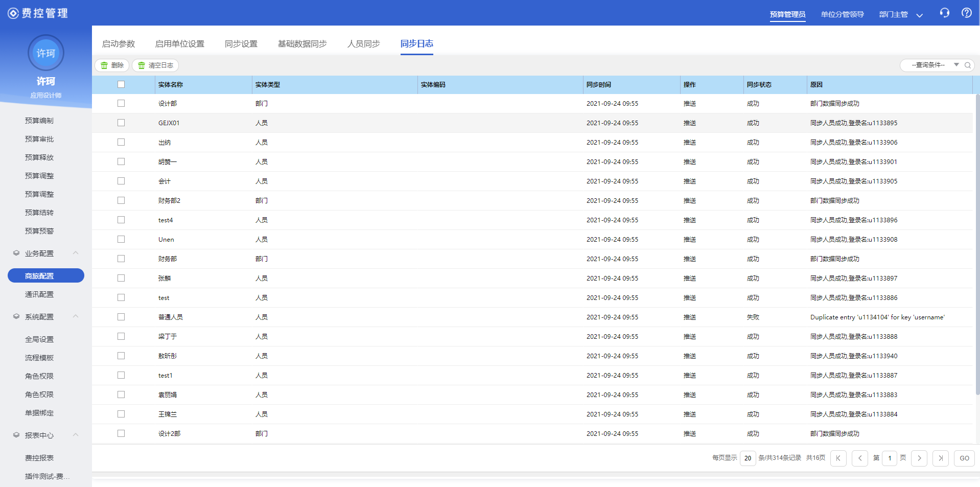Open 全局设置 in the sidebar

point(39,339)
